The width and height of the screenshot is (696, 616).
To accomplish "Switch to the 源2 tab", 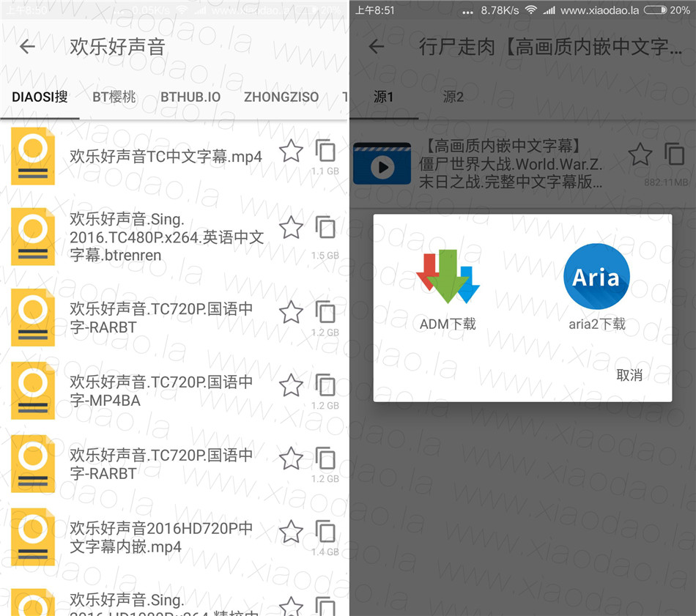I will tap(453, 97).
